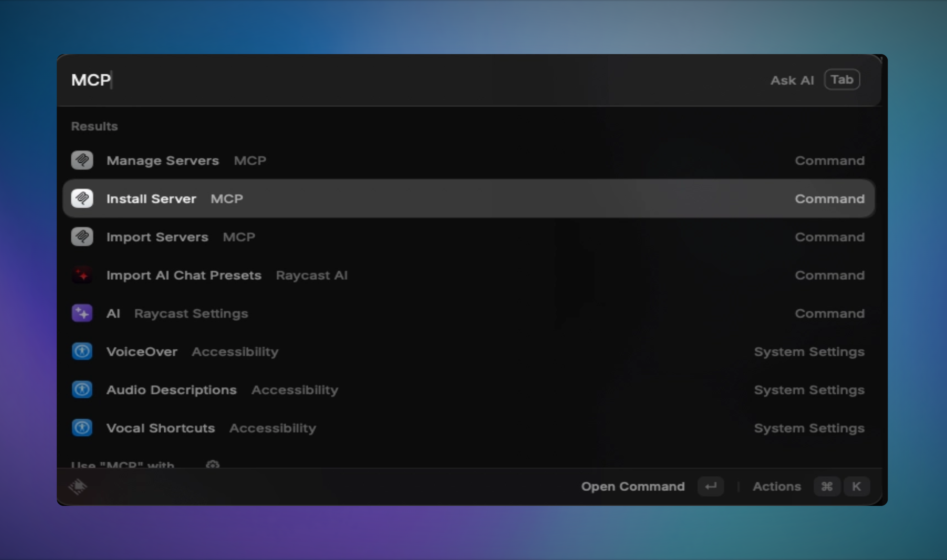Click Command label on Manage Servers row
The height and width of the screenshot is (560, 947).
pos(830,160)
